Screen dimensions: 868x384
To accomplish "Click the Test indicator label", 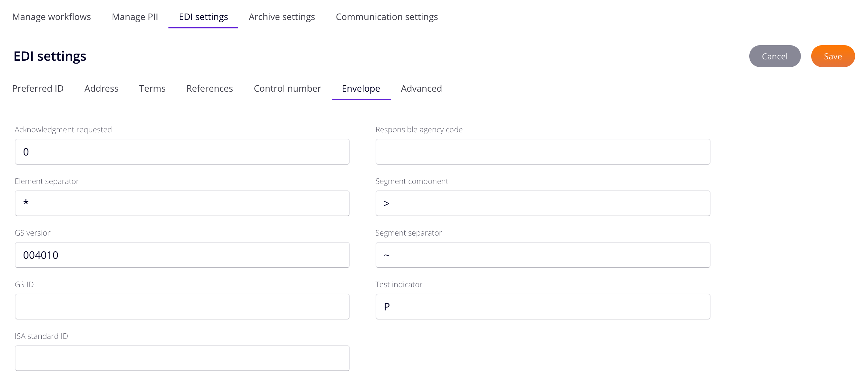I will tap(399, 284).
